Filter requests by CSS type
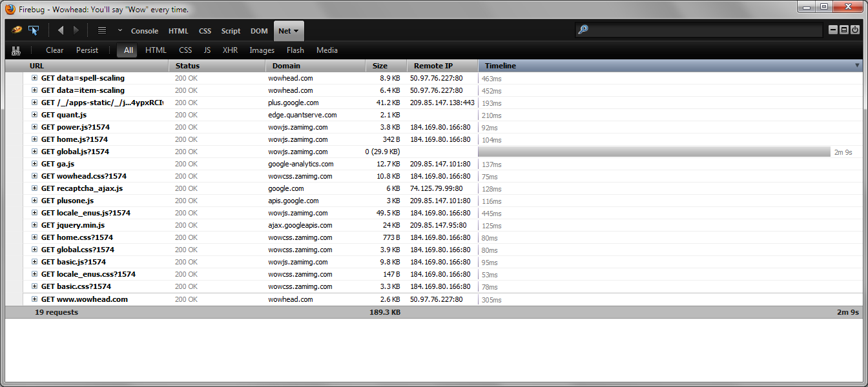This screenshot has height=387, width=868. tap(185, 50)
